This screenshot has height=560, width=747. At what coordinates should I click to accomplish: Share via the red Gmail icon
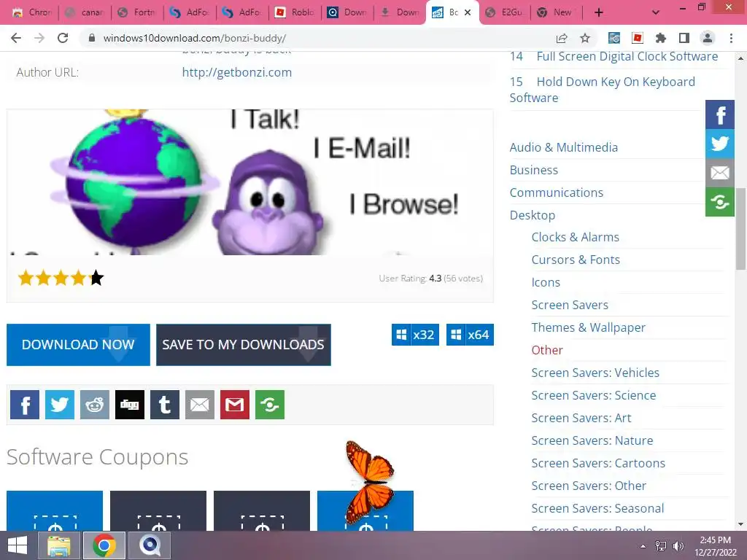point(235,405)
